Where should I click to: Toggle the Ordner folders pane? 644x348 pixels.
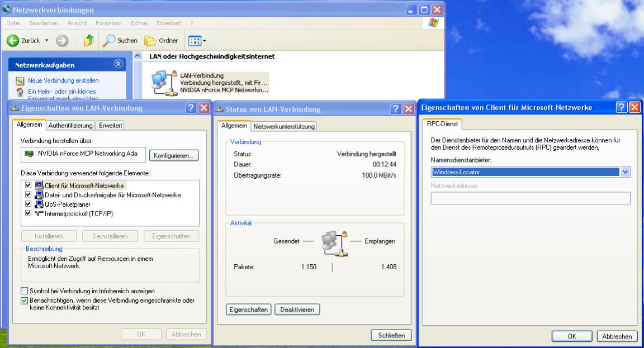pyautogui.click(x=161, y=41)
